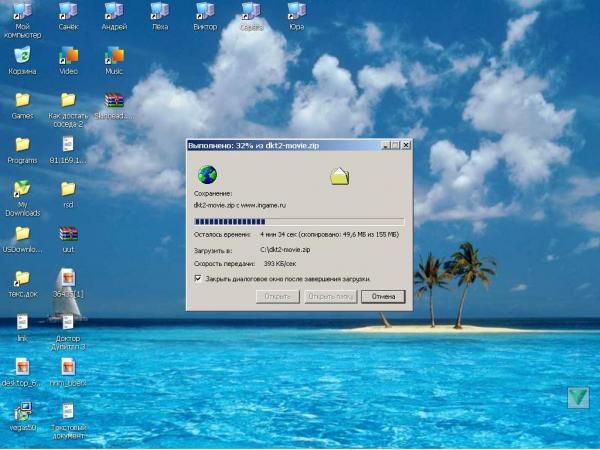Click the 393 КБ/сек transfer speed value

point(280,264)
